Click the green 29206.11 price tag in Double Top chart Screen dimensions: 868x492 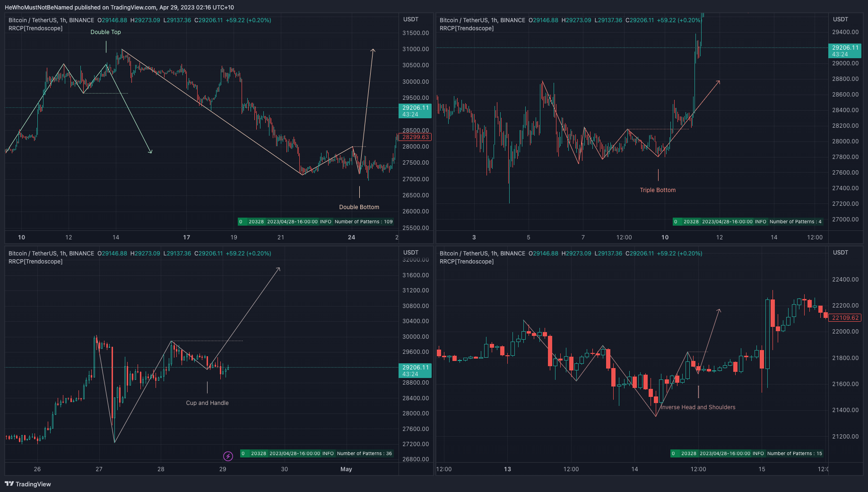coord(416,111)
